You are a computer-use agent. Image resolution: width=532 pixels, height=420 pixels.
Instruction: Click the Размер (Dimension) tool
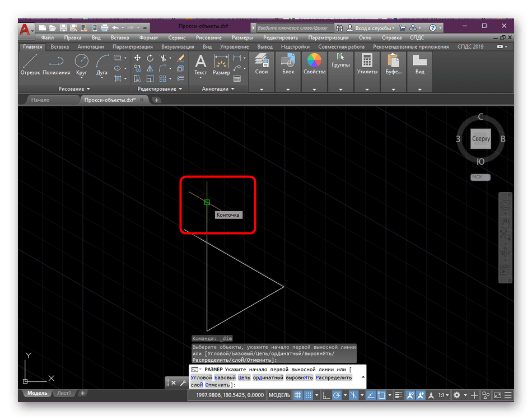click(221, 64)
